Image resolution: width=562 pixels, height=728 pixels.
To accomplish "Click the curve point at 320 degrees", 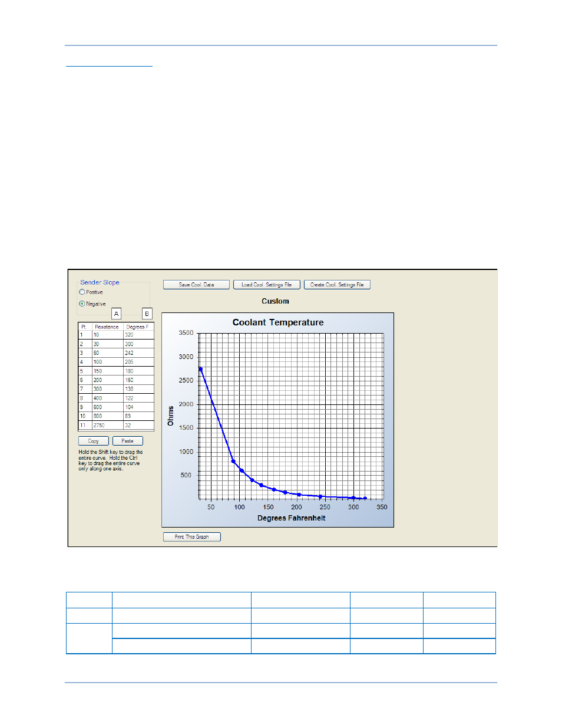I will pos(365,499).
